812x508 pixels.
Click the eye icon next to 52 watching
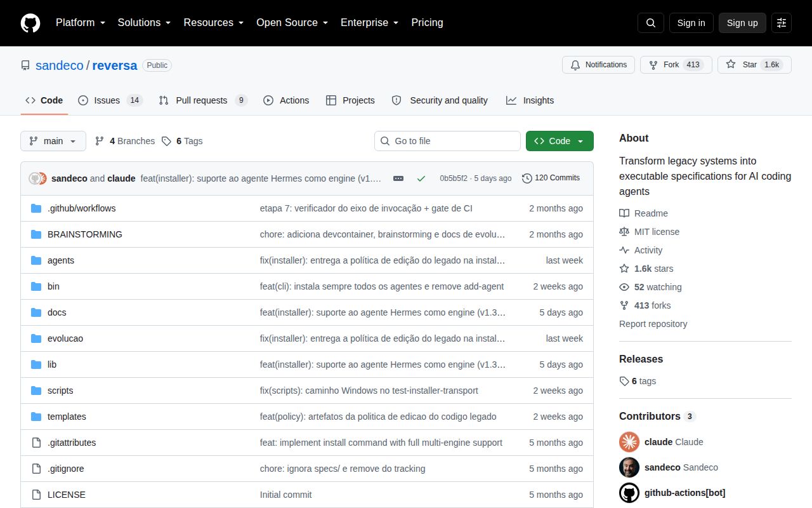point(624,287)
